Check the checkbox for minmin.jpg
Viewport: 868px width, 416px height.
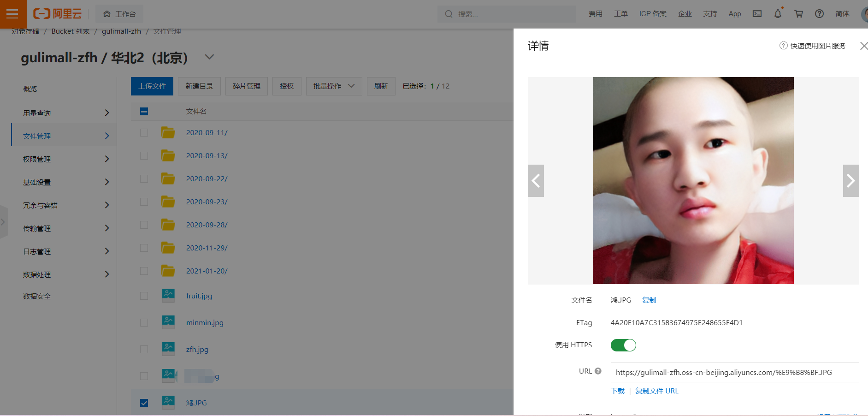[144, 322]
